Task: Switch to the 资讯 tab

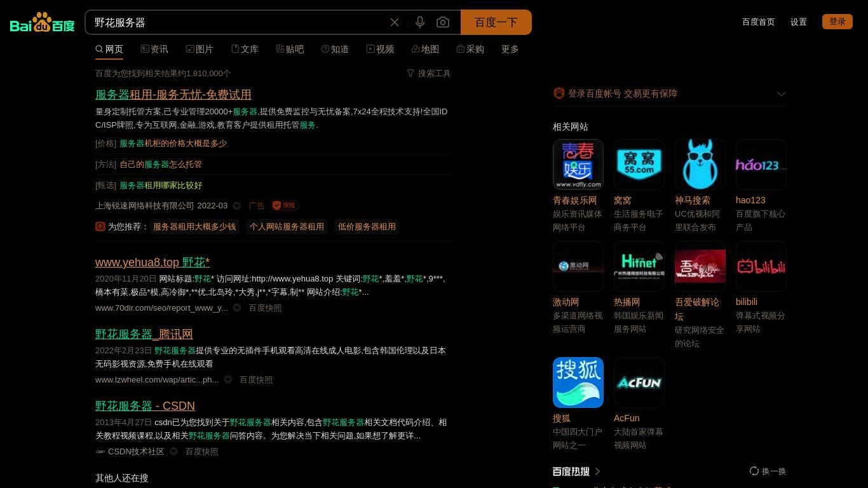Action: click(154, 49)
